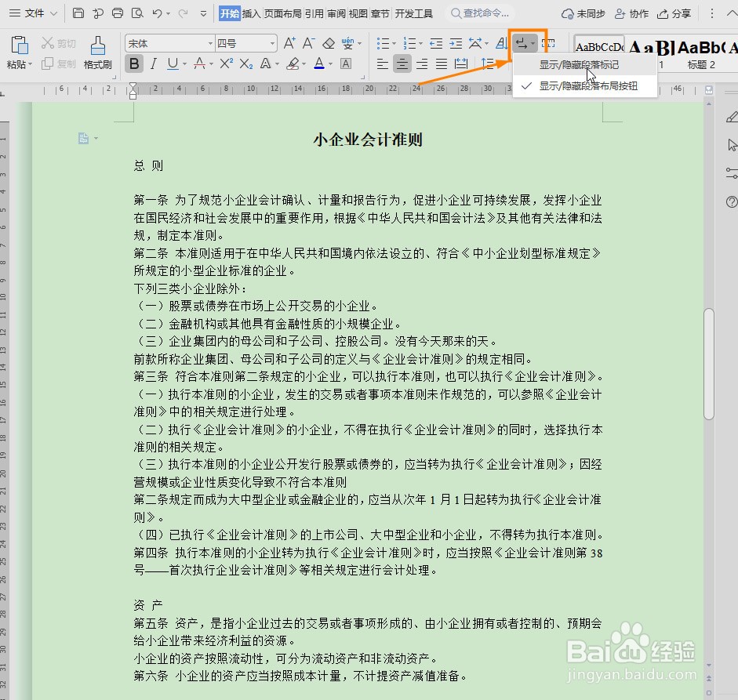Viewport: 738px width, 700px height.
Task: Click the blue font color A swatch
Action: click(319, 63)
